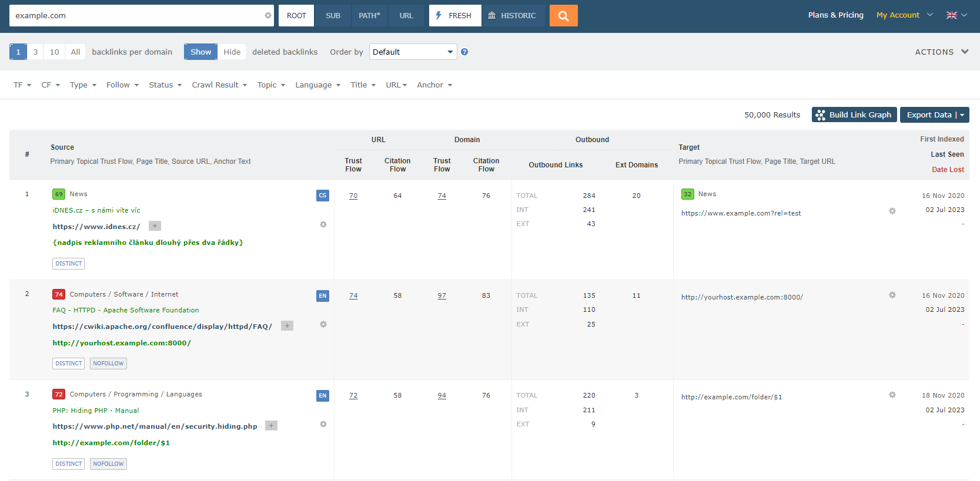This screenshot has width=980, height=481.
Task: Set 3 backlinks per domain
Action: point(35,52)
